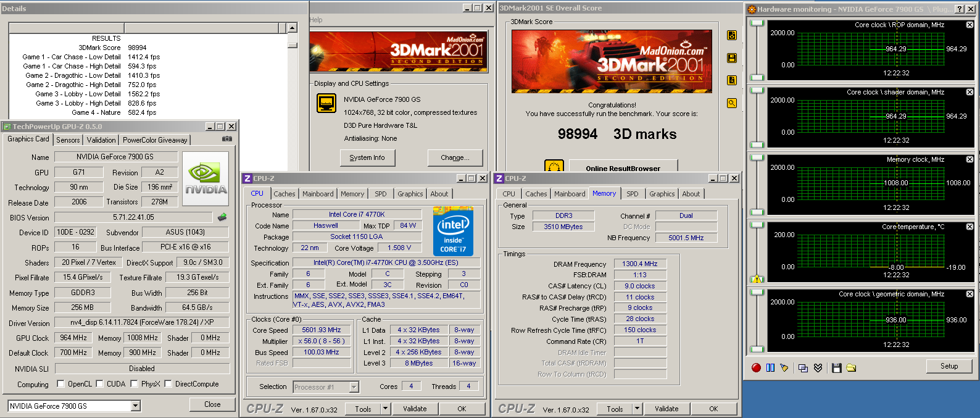Viewport: 980px width, 418px height.
Task: Open the NVIDIA GeForce 7900 GS dropdown in GPU-Z
Action: point(136,406)
